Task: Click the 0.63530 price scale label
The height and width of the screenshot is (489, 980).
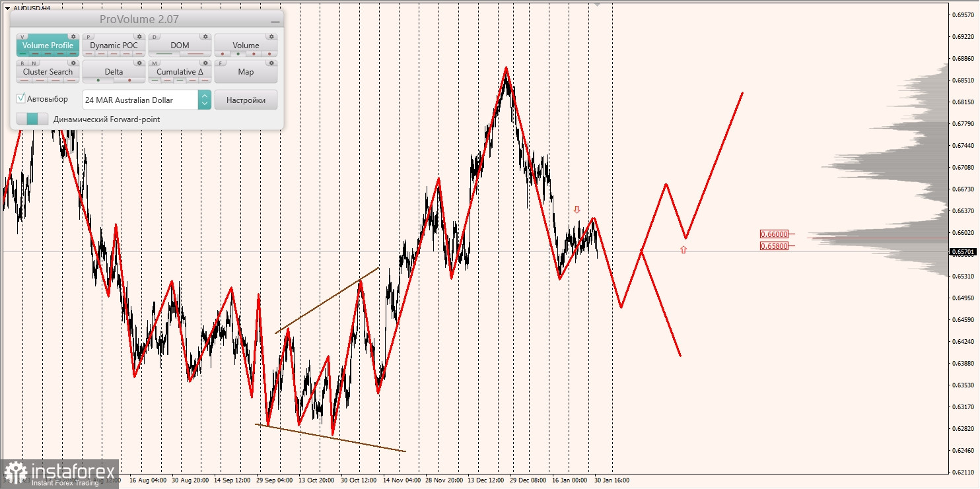Action: 962,385
